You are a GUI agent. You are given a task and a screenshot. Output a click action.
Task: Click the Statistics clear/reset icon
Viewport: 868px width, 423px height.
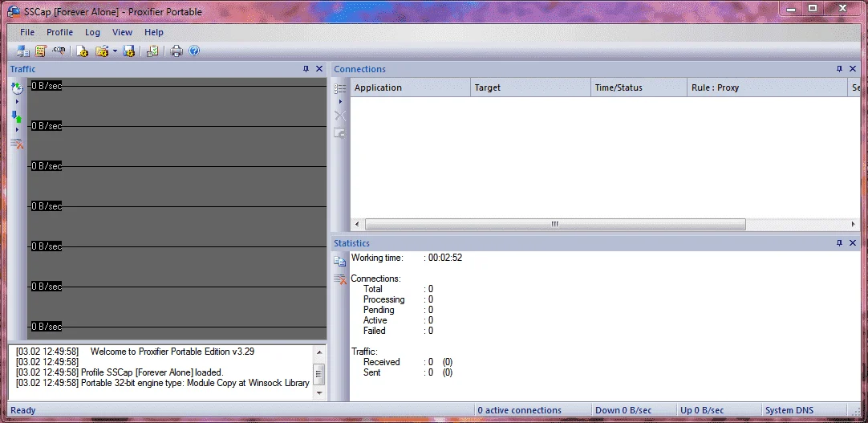pyautogui.click(x=340, y=279)
